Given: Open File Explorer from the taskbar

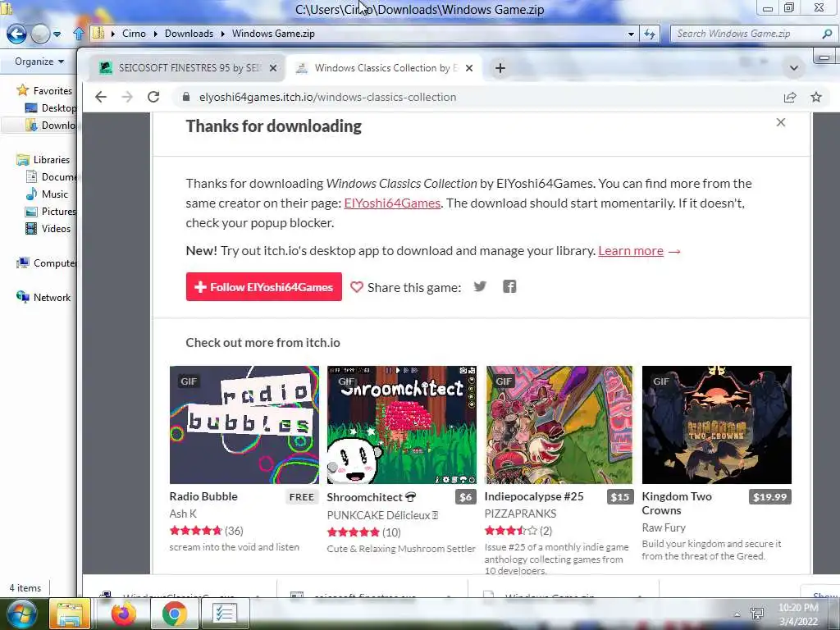Looking at the screenshot, I should pos(70,614).
